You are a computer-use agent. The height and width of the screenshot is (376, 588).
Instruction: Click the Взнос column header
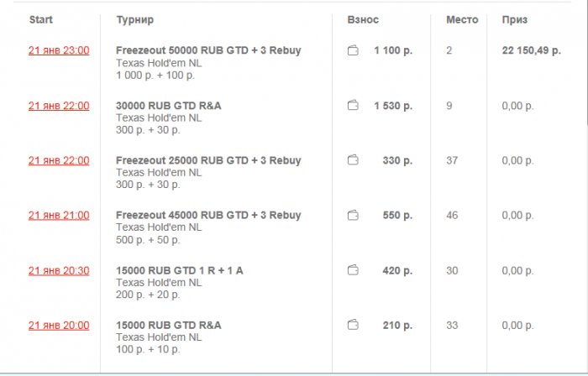pyautogui.click(x=362, y=18)
